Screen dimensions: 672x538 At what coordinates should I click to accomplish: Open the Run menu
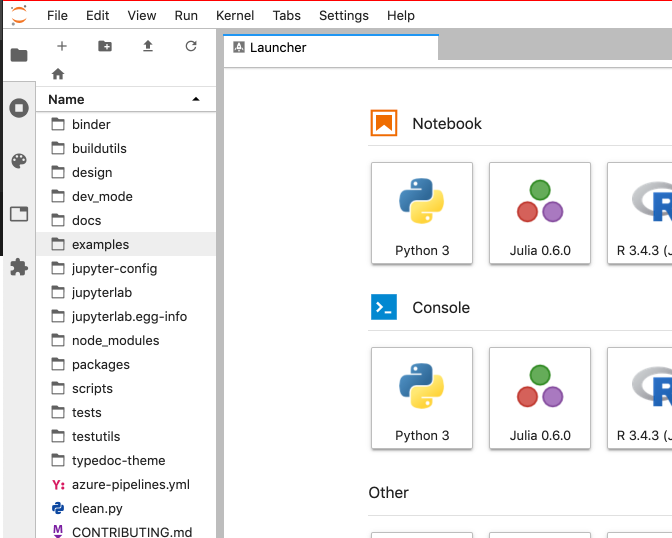coord(186,15)
